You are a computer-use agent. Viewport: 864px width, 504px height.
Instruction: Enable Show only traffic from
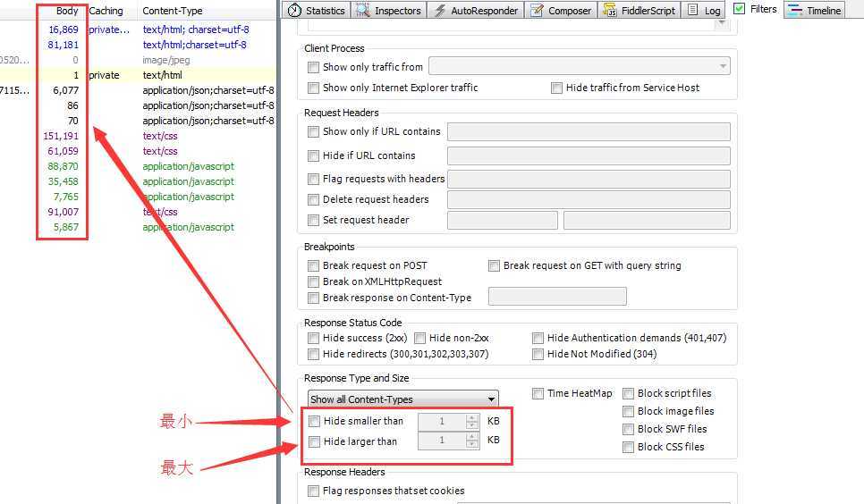pos(314,67)
